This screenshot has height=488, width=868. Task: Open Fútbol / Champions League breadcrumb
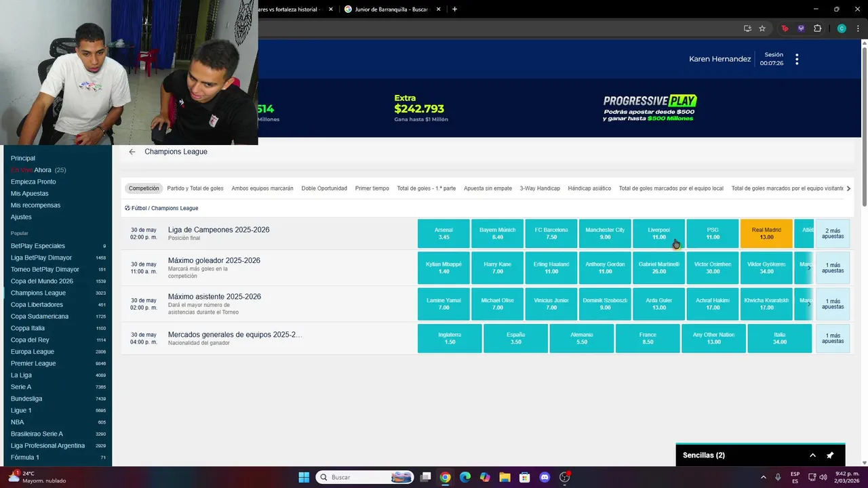161,208
